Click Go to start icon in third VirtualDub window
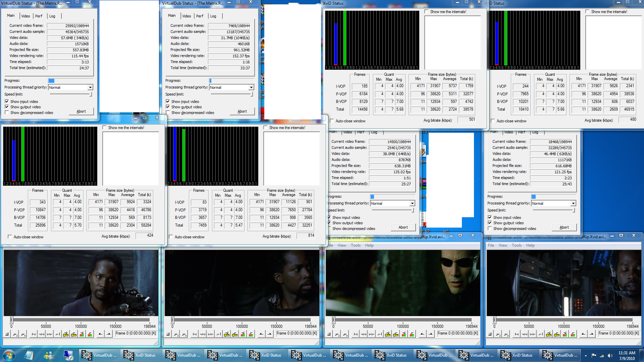The height and width of the screenshot is (362, 644). click(x=356, y=334)
